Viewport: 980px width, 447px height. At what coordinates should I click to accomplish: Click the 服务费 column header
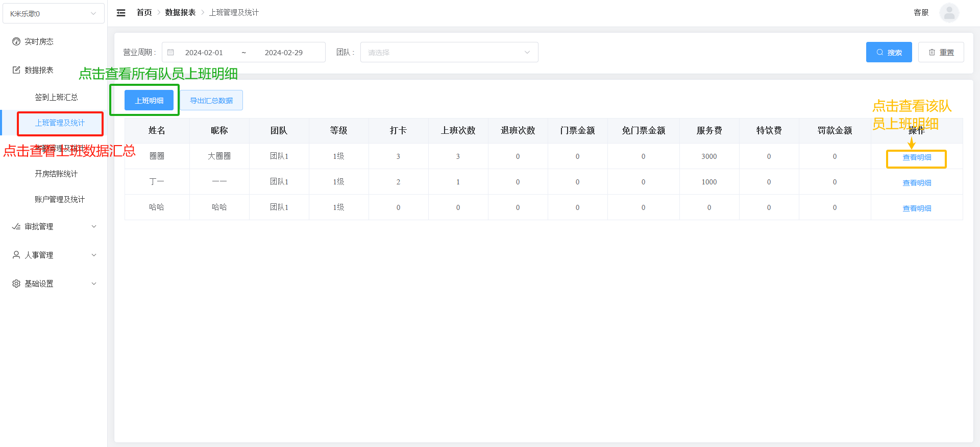click(x=709, y=131)
